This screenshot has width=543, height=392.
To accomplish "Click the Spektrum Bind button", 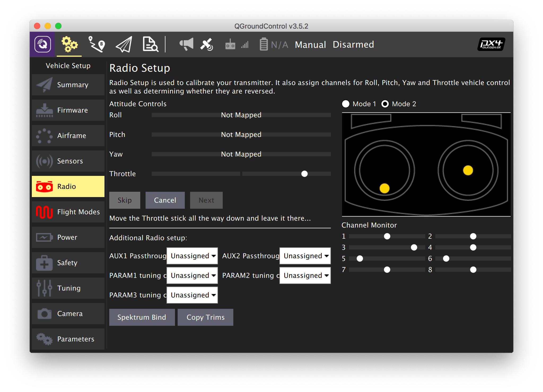I will coord(142,317).
